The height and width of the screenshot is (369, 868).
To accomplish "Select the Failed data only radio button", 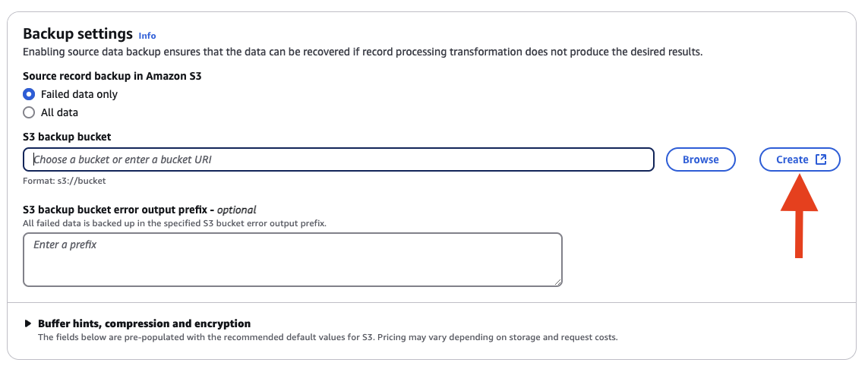I will pyautogui.click(x=30, y=94).
